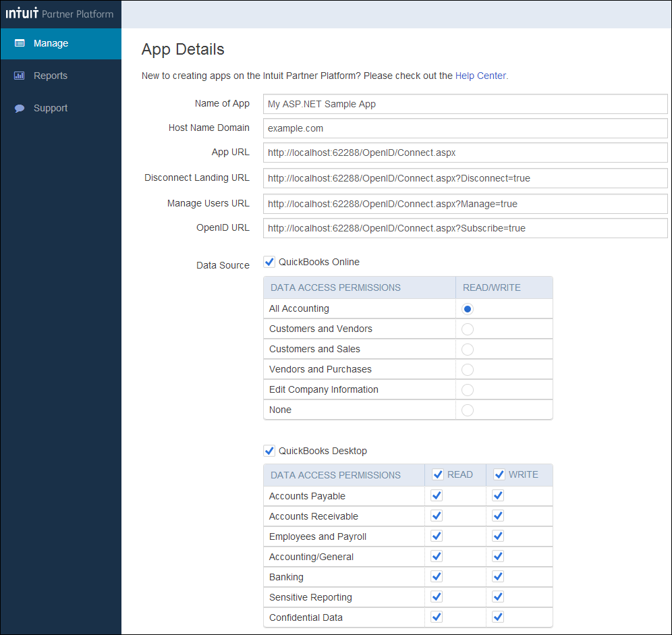The height and width of the screenshot is (635, 672).
Task: Click the Name of App field
Action: [x=465, y=104]
